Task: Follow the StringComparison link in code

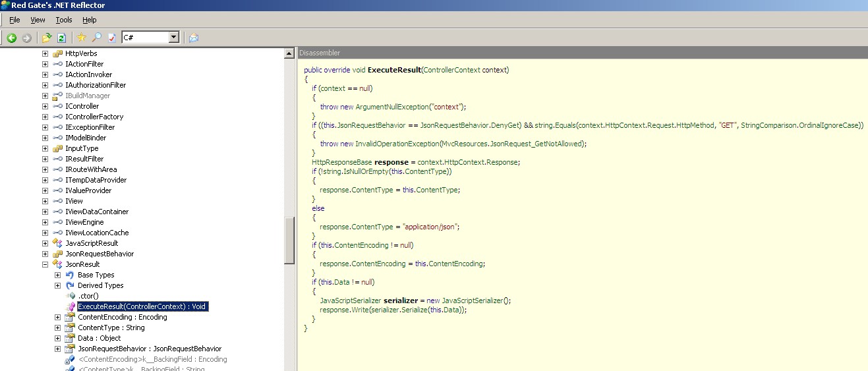Action: point(768,125)
